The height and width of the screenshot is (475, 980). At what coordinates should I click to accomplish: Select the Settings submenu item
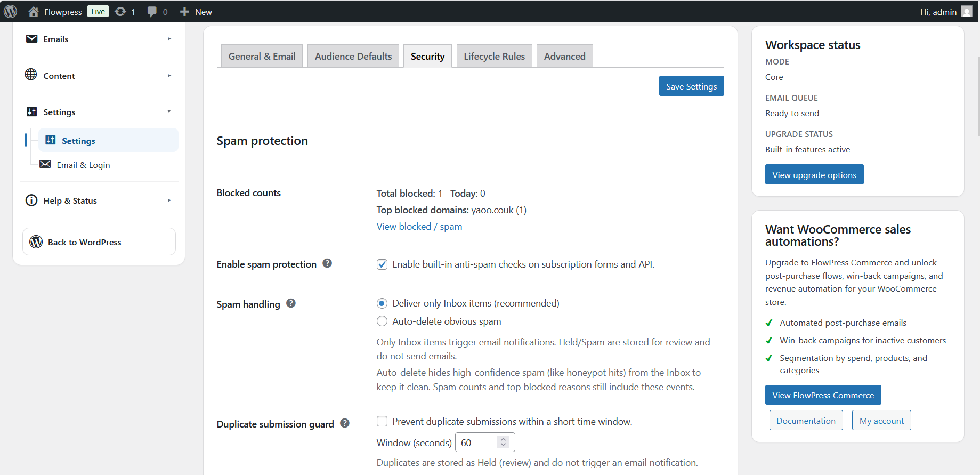coord(108,140)
